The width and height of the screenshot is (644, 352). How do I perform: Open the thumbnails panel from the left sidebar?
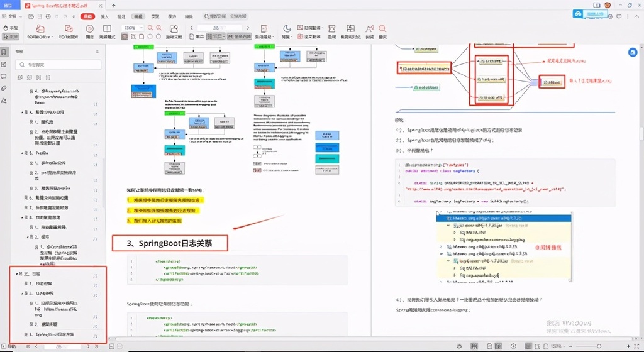point(4,64)
